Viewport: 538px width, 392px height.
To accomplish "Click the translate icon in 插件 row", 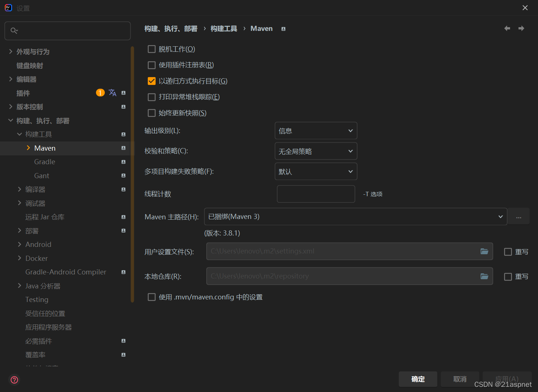I will pyautogui.click(x=113, y=93).
